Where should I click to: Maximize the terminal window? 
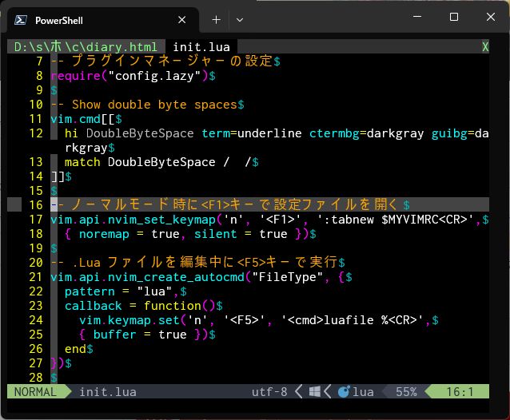click(x=454, y=18)
